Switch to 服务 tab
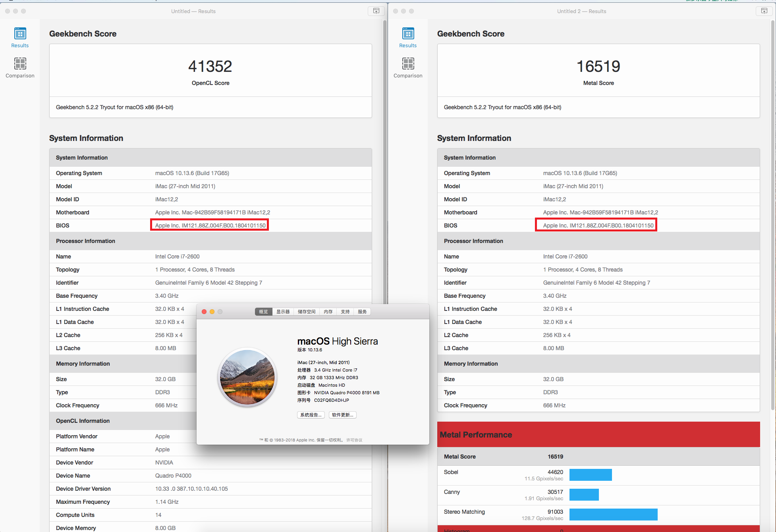 362,312
